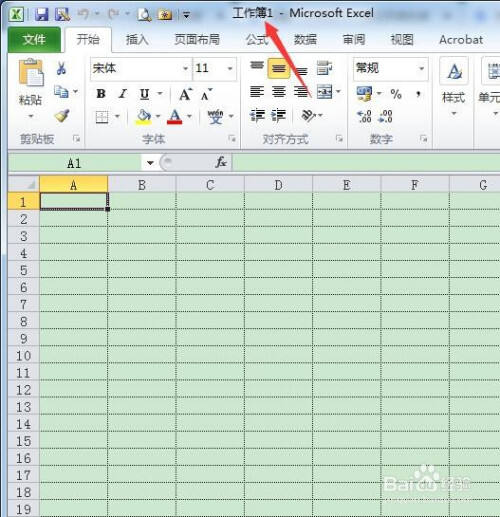
Task: Apply Comma Style separator
Action: point(418,94)
